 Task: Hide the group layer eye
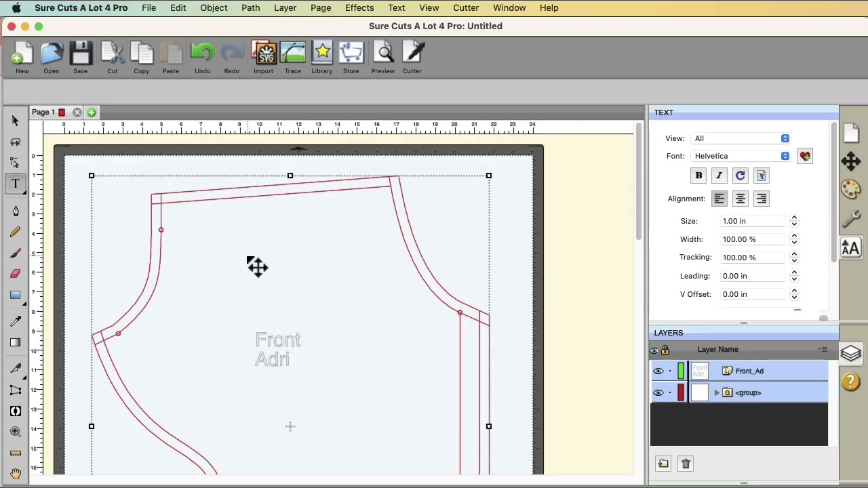pyautogui.click(x=658, y=393)
